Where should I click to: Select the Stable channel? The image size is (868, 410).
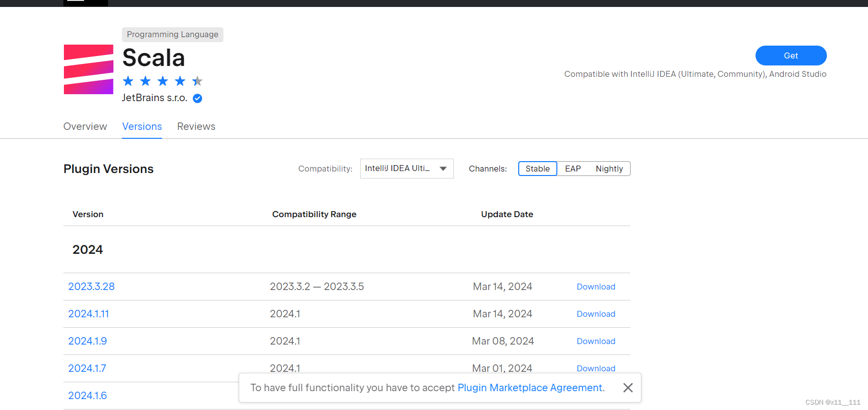click(538, 169)
